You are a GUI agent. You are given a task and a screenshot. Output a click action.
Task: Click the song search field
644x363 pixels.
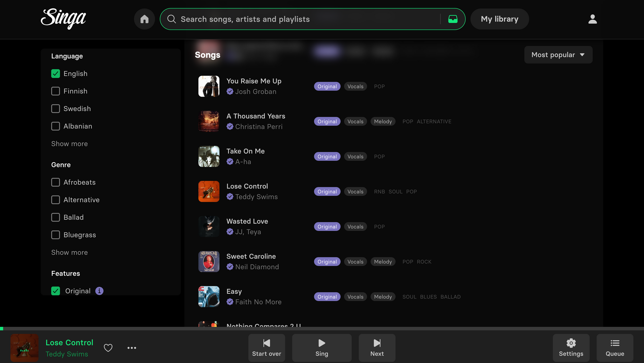303,19
